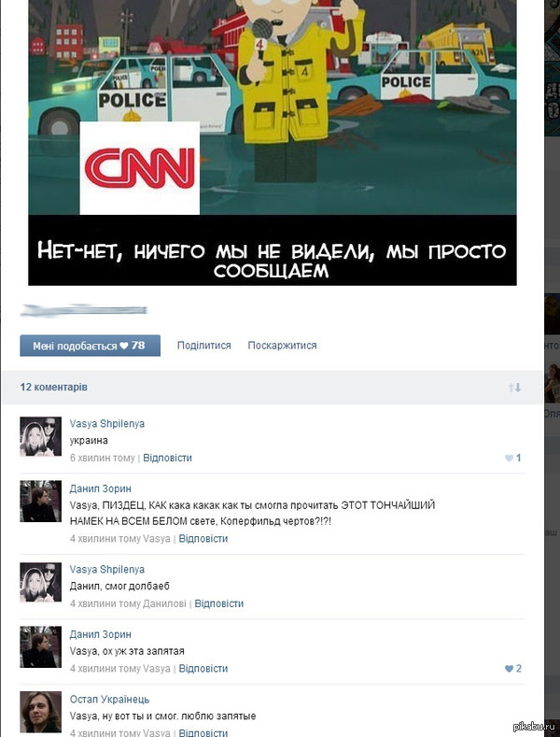Viewport: 560px width, 737px height.
Task: Open the '12 коментарів' header
Action: click(x=53, y=388)
